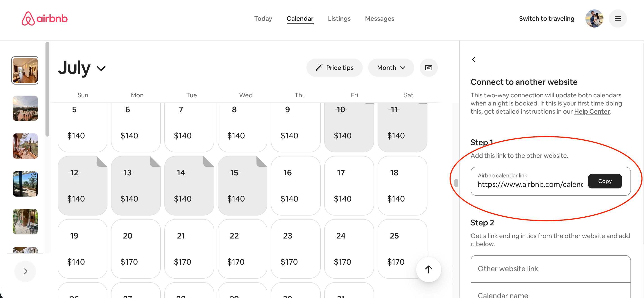This screenshot has height=298, width=644.
Task: Click the scroll-to-top arrow button
Action: pyautogui.click(x=429, y=269)
